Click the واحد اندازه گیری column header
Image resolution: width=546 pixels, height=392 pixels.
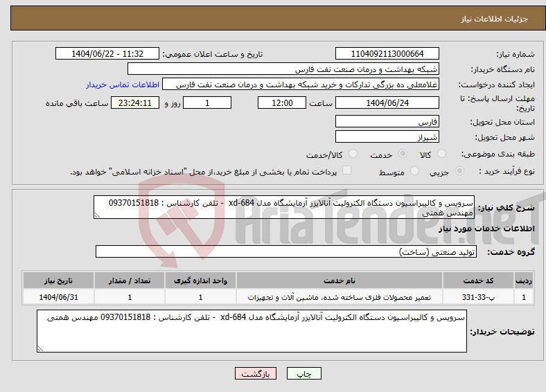pyautogui.click(x=200, y=280)
